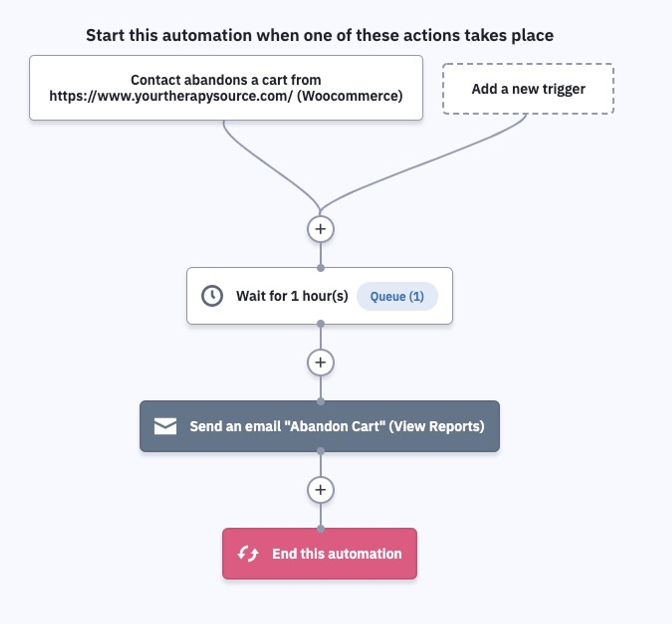This screenshot has width=672, height=624.
Task: Click connector dot atop the Send email step
Action: [320, 401]
